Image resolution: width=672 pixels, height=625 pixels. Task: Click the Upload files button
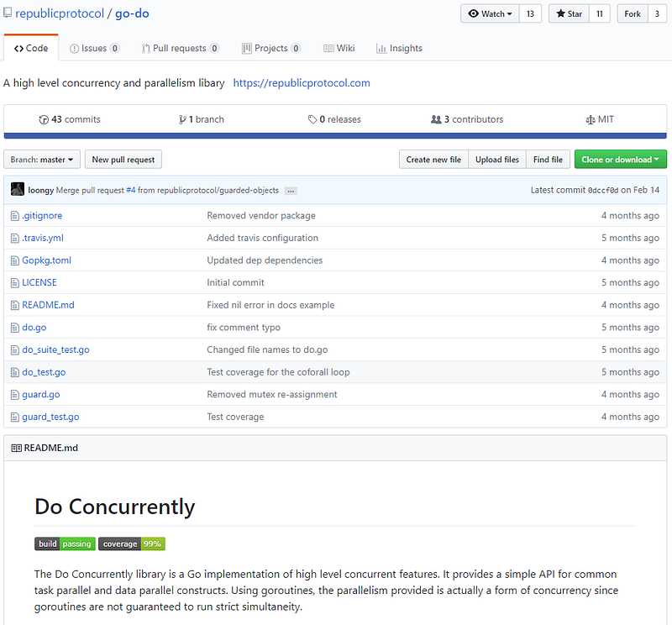[x=497, y=160]
